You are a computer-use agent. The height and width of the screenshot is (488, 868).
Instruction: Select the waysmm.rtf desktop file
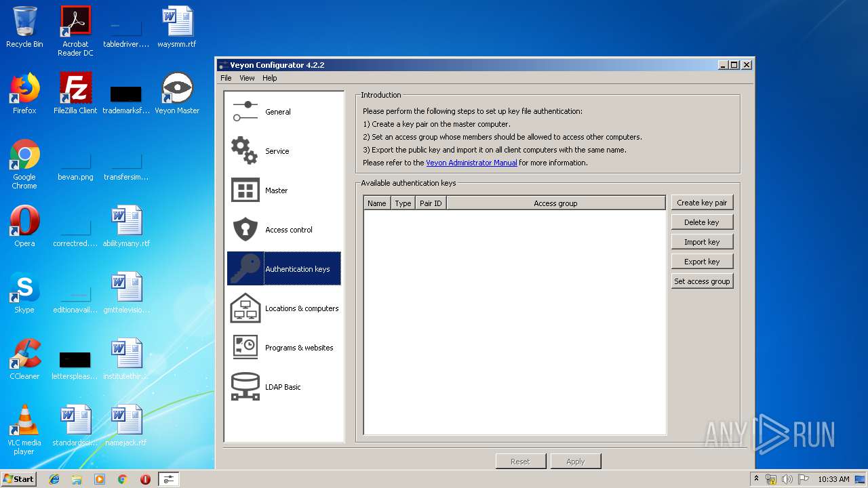click(177, 27)
